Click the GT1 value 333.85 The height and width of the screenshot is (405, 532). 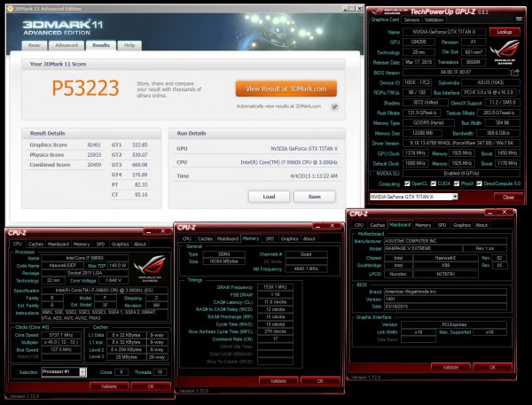(140, 144)
